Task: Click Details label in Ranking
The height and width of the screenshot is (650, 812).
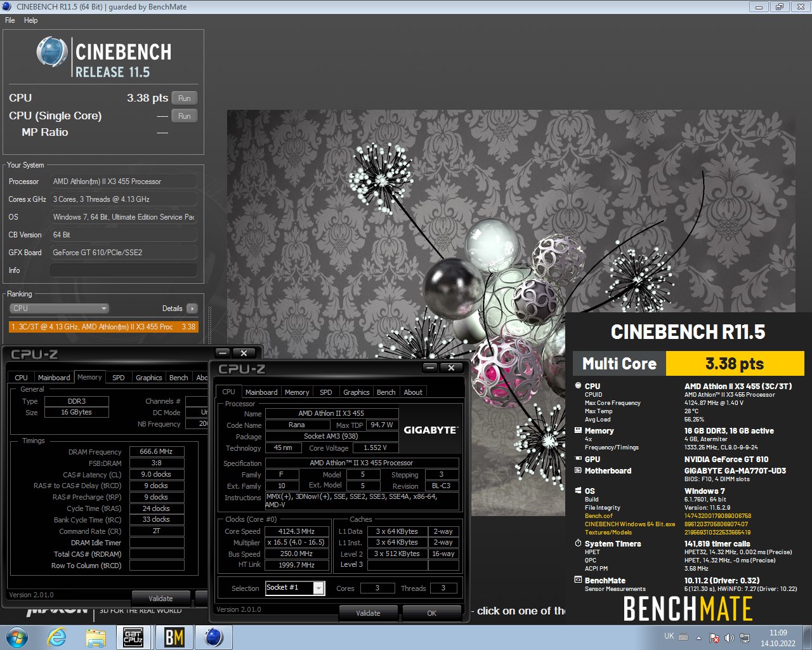Action: pos(172,308)
